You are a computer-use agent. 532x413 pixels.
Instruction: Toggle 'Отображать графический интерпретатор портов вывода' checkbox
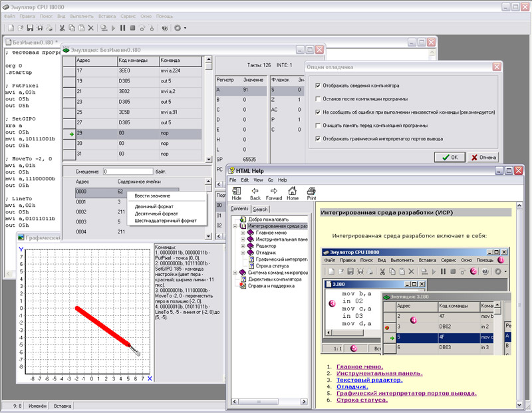tap(318, 138)
